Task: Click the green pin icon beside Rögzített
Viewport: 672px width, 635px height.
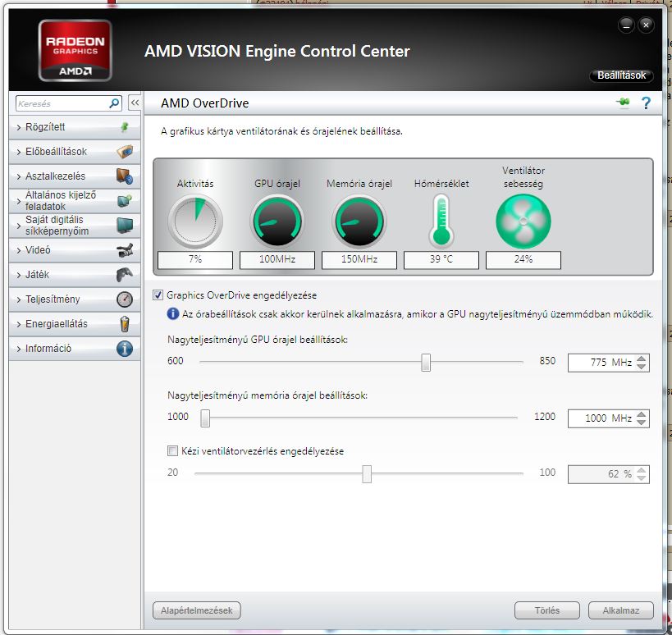Action: [124, 127]
